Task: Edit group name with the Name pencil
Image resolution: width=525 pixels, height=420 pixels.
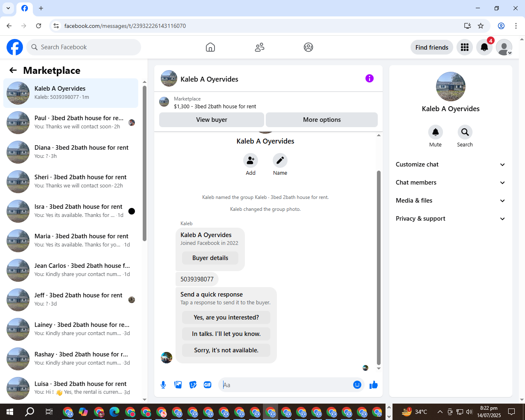Action: coord(280,160)
